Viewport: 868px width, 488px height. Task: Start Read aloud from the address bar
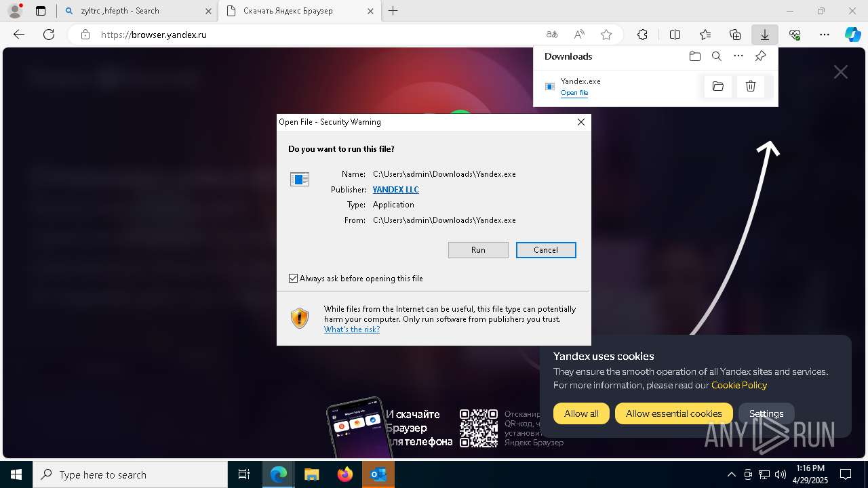(x=579, y=35)
